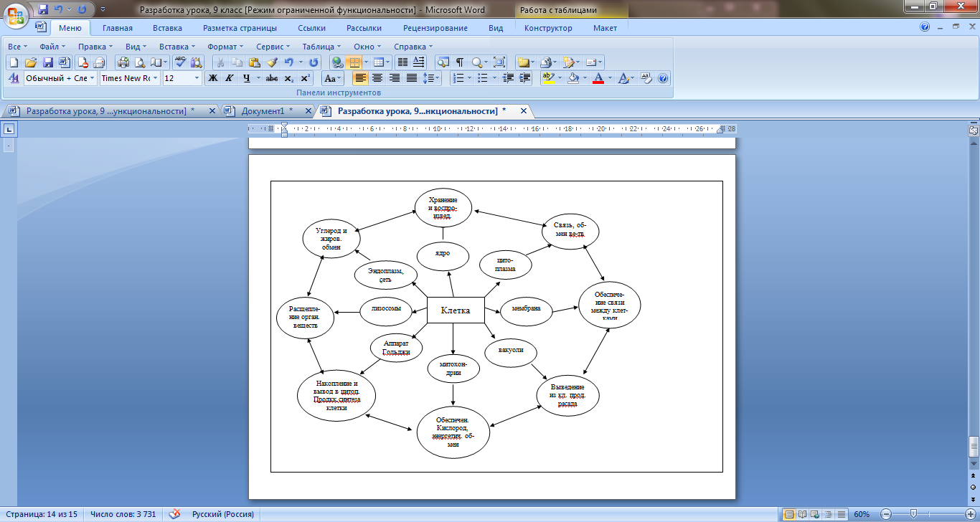Paste from clipboard icon
Image resolution: width=980 pixels, height=522 pixels.
point(254,62)
